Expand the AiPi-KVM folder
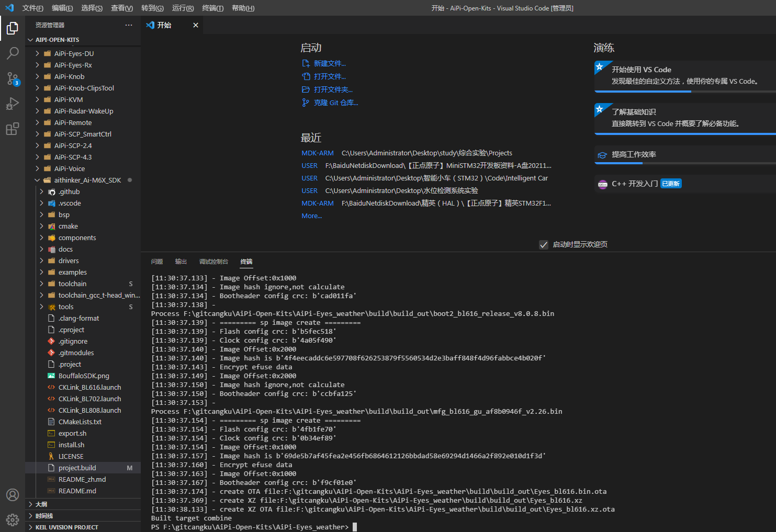 37,99
